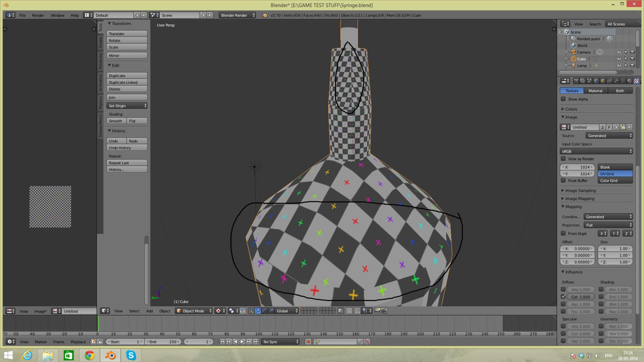Viewport: 644px width, 362px height.
Task: Open Blender app in Windows taskbar
Action: coord(110,355)
